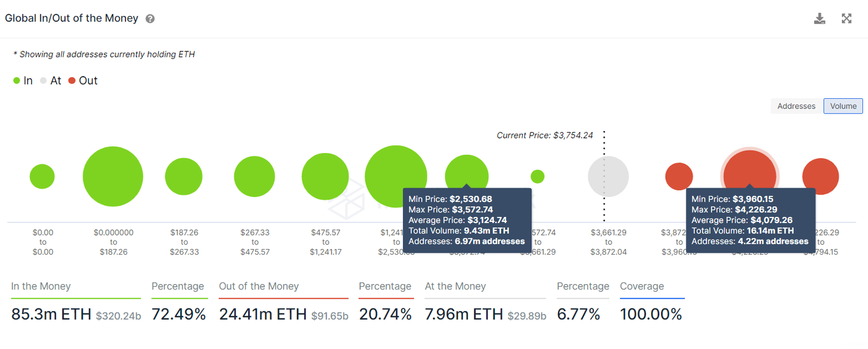Viewport: 868px width, 349px height.
Task: Click the help question mark icon
Action: click(150, 19)
